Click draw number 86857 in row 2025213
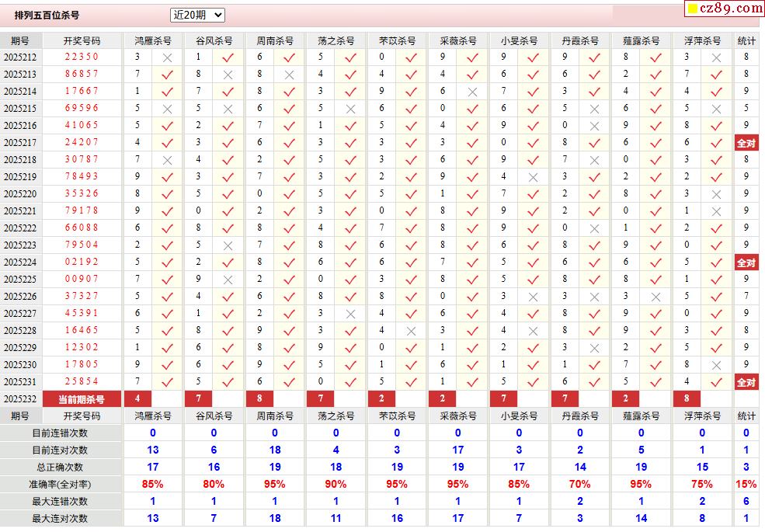Image resolution: width=765 pixels, height=532 pixels. 82,75
